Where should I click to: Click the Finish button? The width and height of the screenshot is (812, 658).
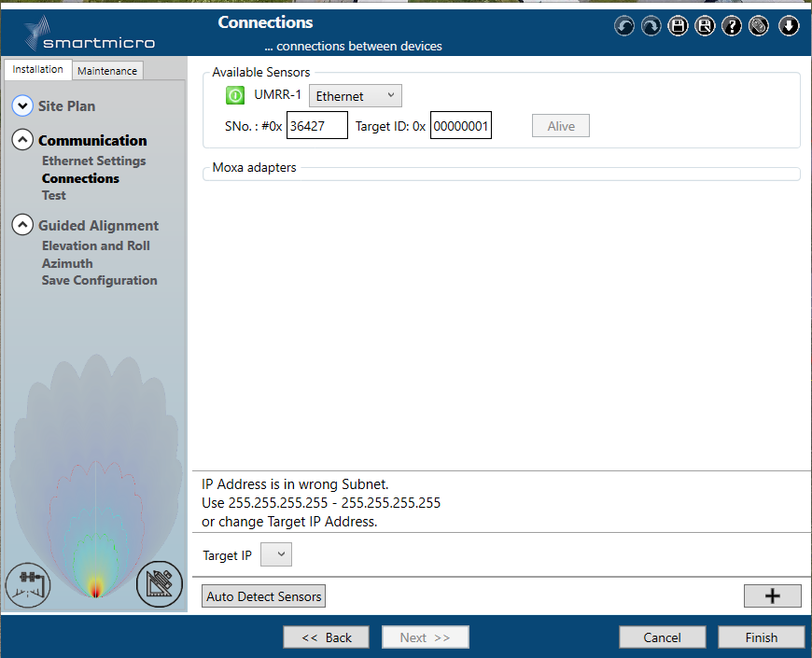pos(762,637)
